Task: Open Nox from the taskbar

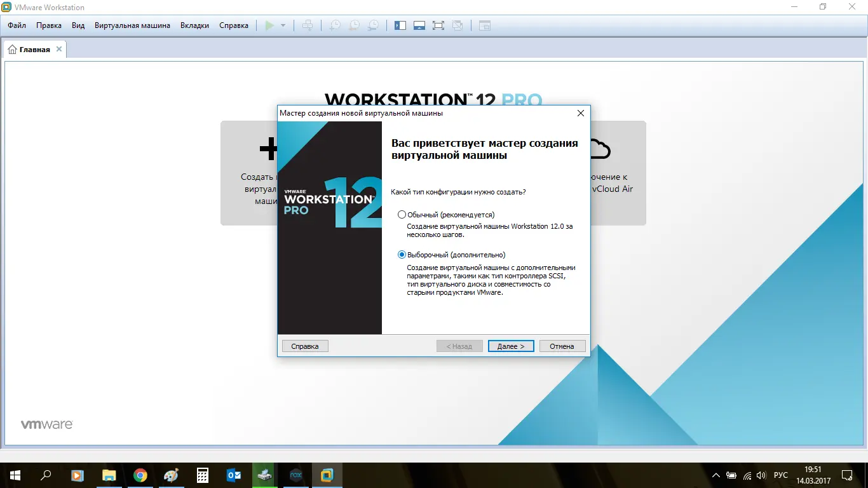Action: [x=296, y=475]
